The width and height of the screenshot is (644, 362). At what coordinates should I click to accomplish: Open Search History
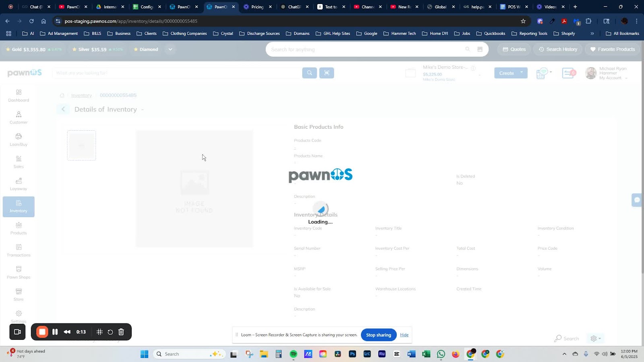558,49
